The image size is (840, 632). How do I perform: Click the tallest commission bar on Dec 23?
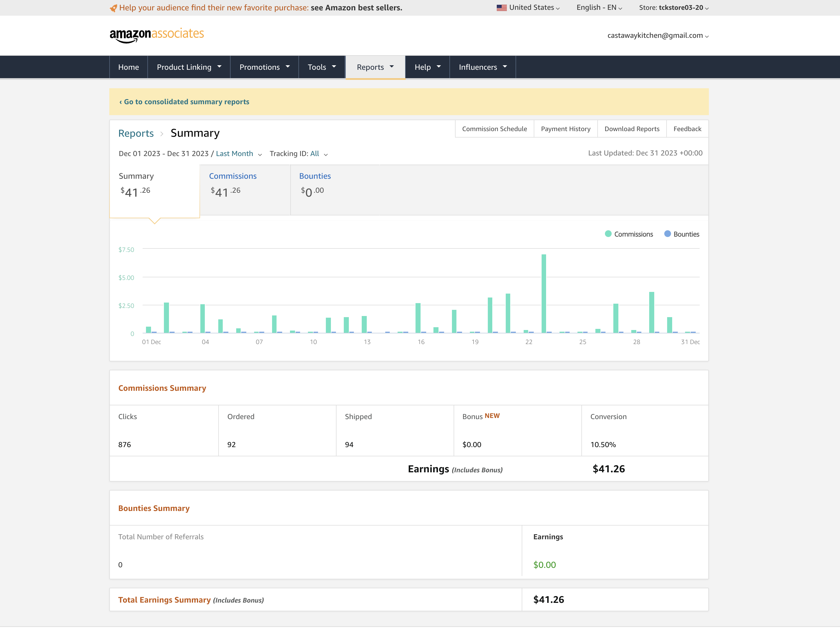point(544,293)
